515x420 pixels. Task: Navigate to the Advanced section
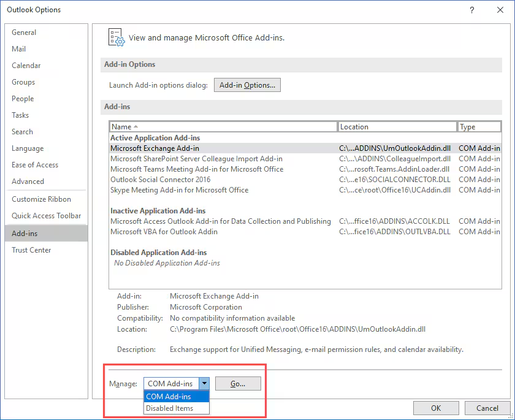point(28,181)
